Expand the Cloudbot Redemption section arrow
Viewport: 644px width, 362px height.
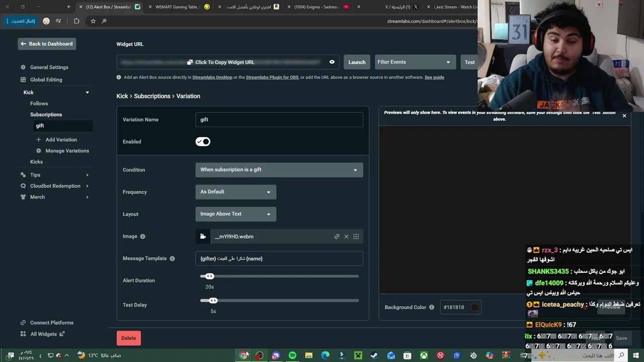[x=87, y=186]
